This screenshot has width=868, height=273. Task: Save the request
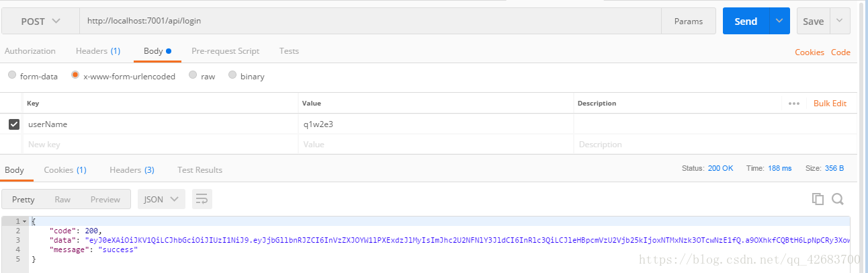(813, 21)
